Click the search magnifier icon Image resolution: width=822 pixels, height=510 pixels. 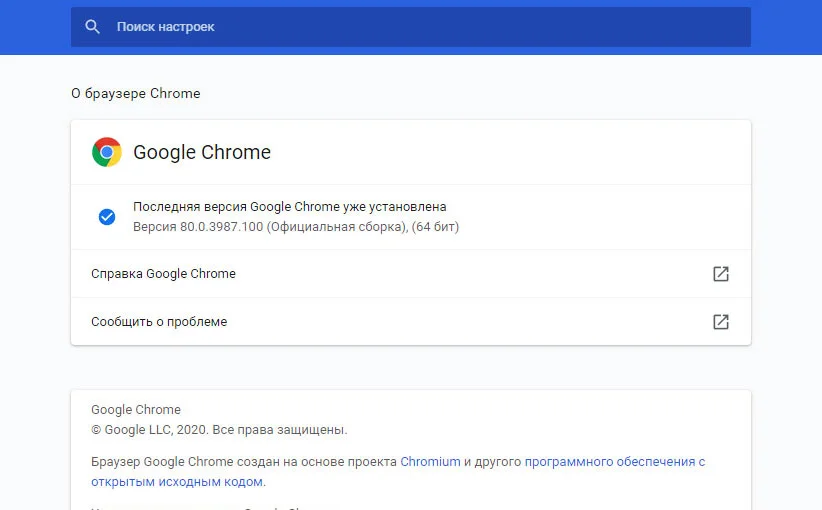pyautogui.click(x=92, y=27)
